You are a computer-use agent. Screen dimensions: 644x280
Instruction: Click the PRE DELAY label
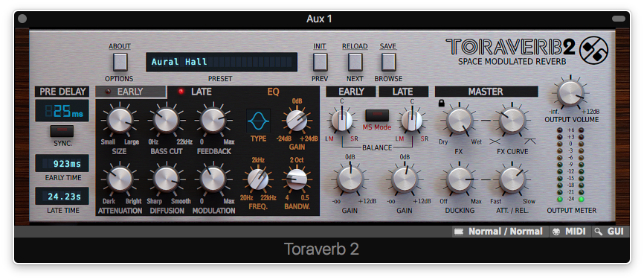(62, 92)
